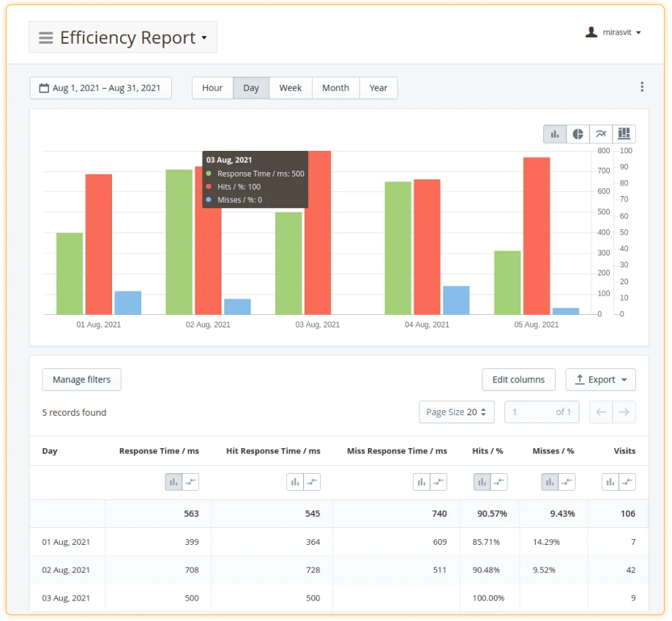Switch to the Week grouping tab
The image size is (672, 621).
click(x=290, y=88)
